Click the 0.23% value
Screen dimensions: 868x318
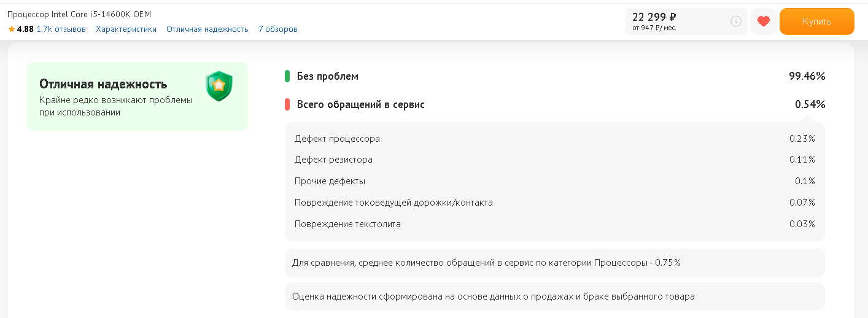pyautogui.click(x=802, y=139)
